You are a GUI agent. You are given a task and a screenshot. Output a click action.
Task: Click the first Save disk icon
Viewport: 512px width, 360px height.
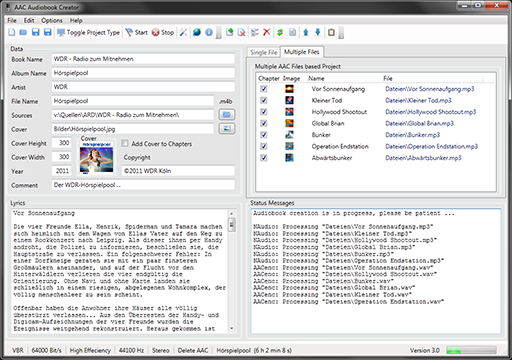(35, 32)
